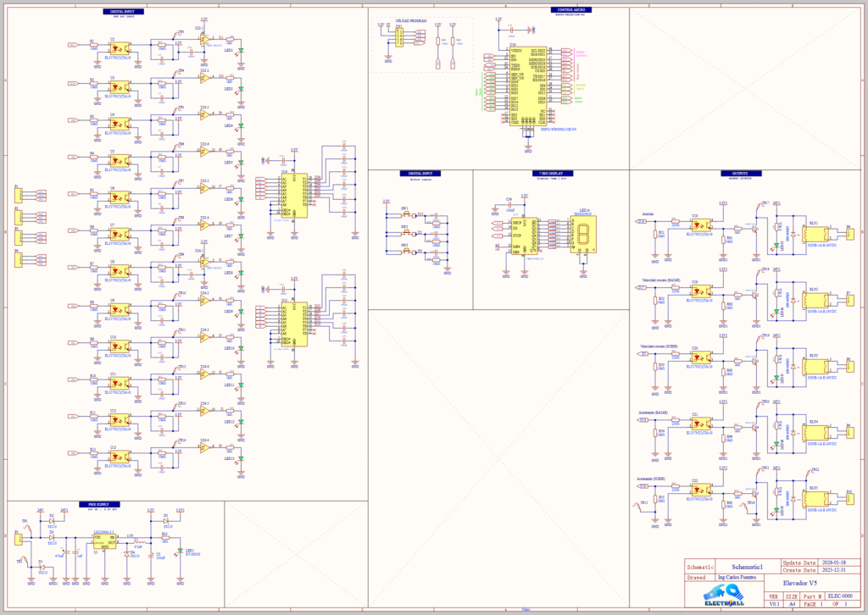Select the Schematic1 name field
The height and width of the screenshot is (615, 868).
pos(749,567)
